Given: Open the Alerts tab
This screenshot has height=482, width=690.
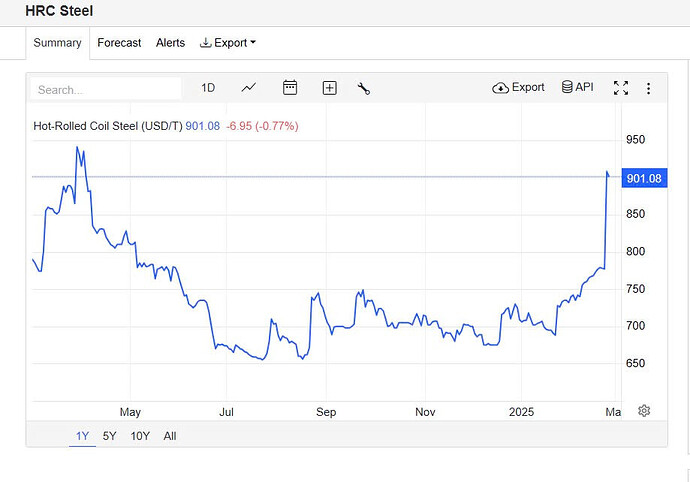Looking at the screenshot, I should click(x=170, y=43).
